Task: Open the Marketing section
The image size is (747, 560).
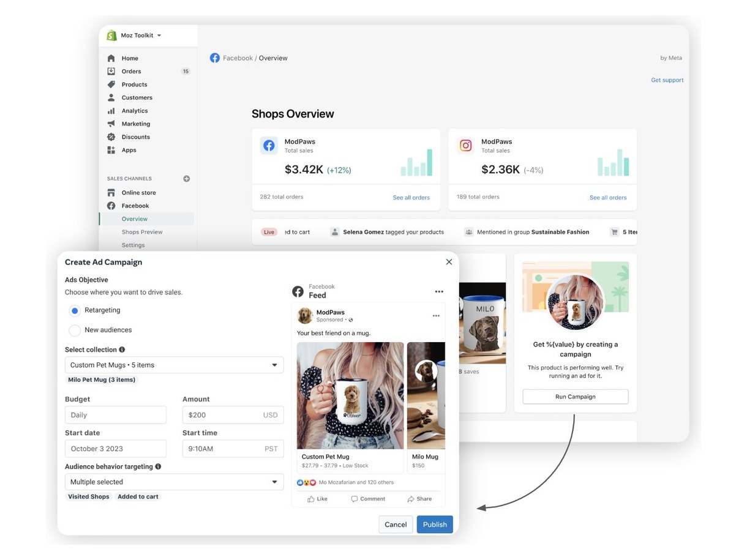Action: (135, 124)
